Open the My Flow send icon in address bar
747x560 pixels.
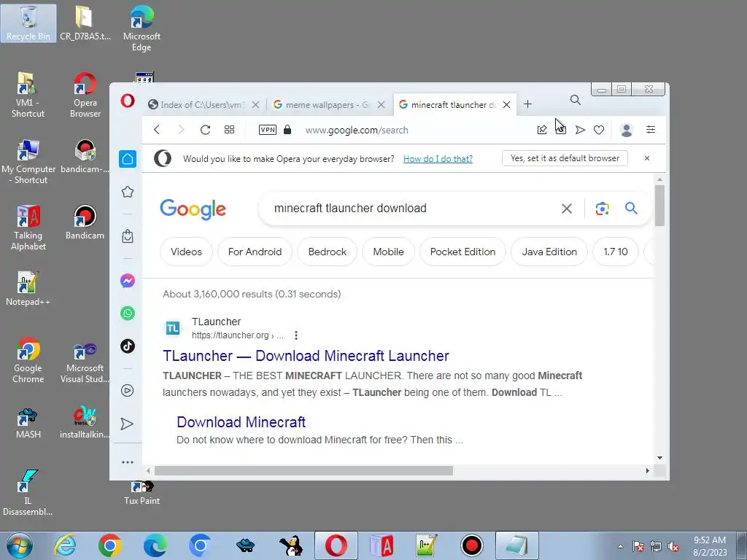pos(580,130)
